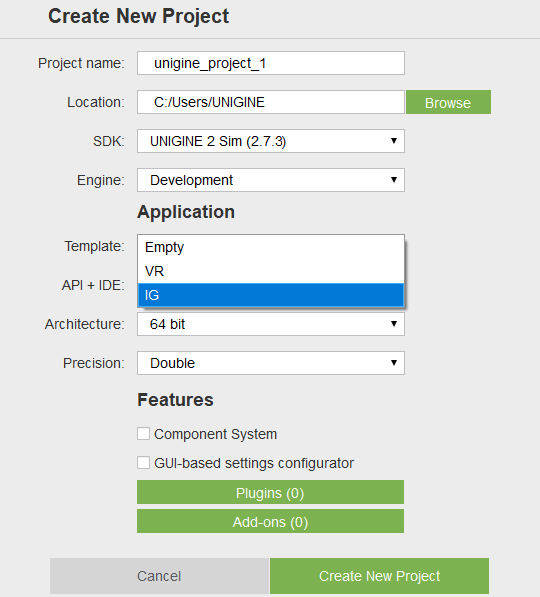The height and width of the screenshot is (597, 540).
Task: Open the Engine dropdown
Action: tap(271, 180)
